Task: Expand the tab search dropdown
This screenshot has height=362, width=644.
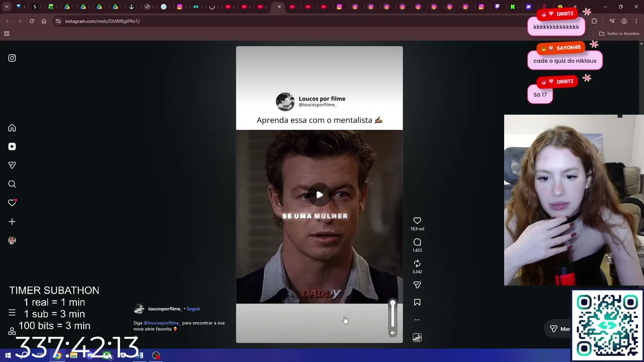Action: 7,7
